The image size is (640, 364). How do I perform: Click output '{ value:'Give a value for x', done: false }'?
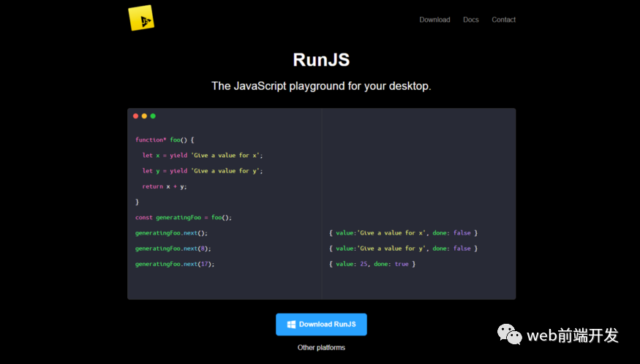(x=403, y=232)
